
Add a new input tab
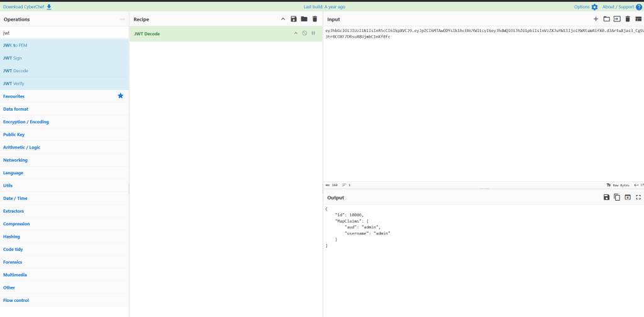[596, 19]
